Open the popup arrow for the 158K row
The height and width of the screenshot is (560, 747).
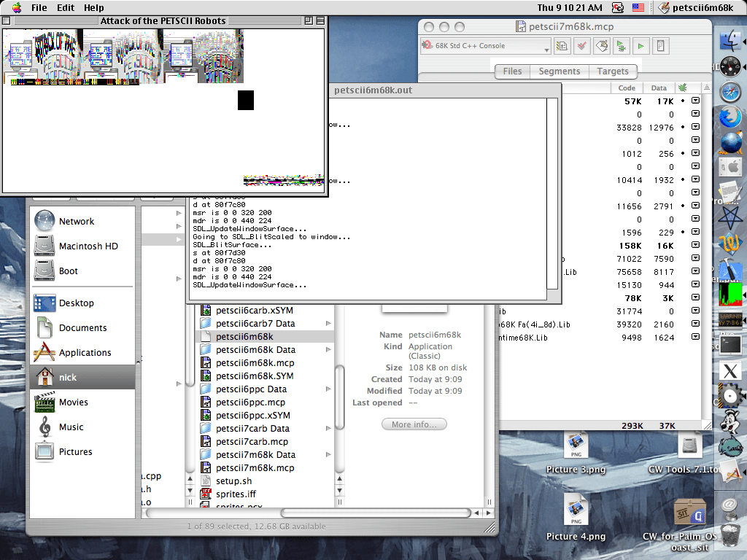click(695, 245)
